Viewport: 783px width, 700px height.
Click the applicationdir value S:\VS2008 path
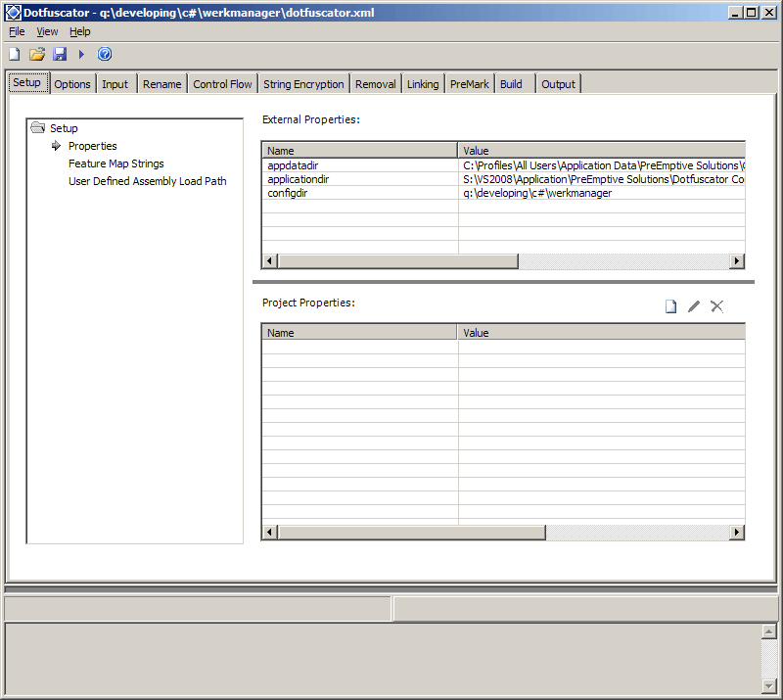coord(603,179)
